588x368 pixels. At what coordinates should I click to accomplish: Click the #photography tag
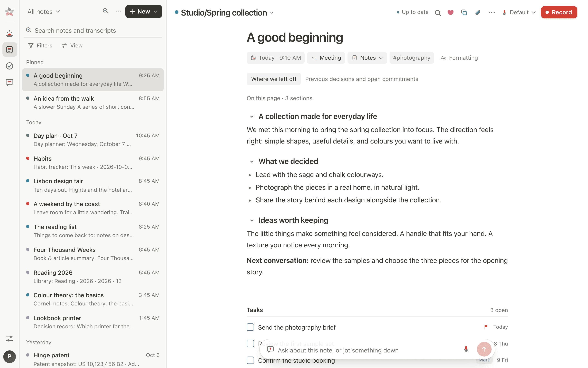412,58
